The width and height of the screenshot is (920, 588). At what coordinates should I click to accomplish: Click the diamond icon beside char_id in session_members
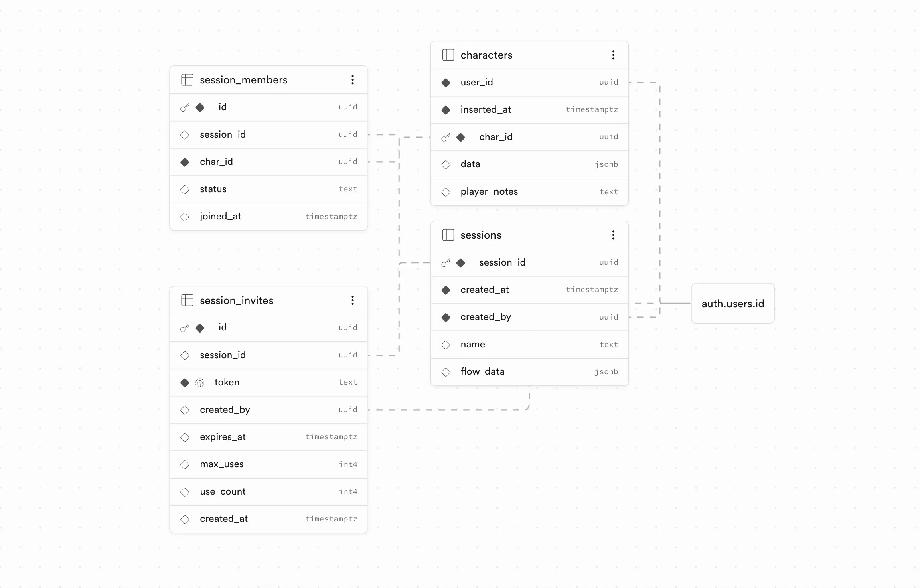185,162
